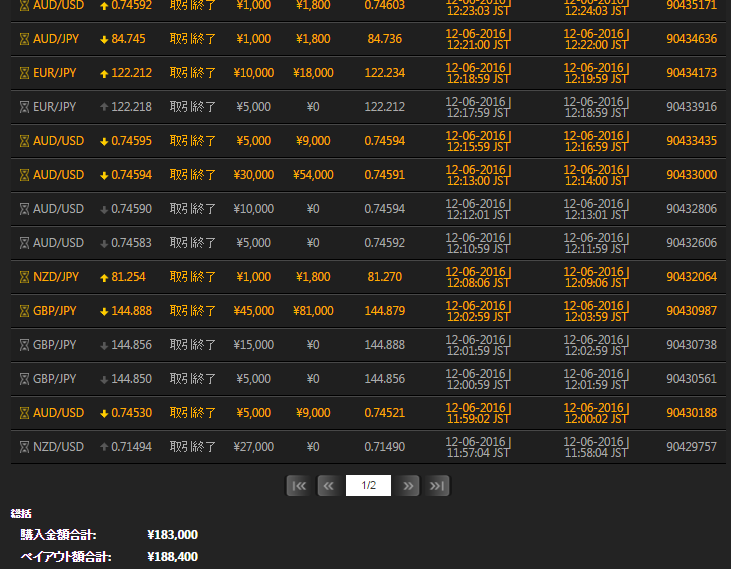The image size is (731, 569).
Task: Click the ¥30,000 purchase amount cell
Action: coord(253,175)
